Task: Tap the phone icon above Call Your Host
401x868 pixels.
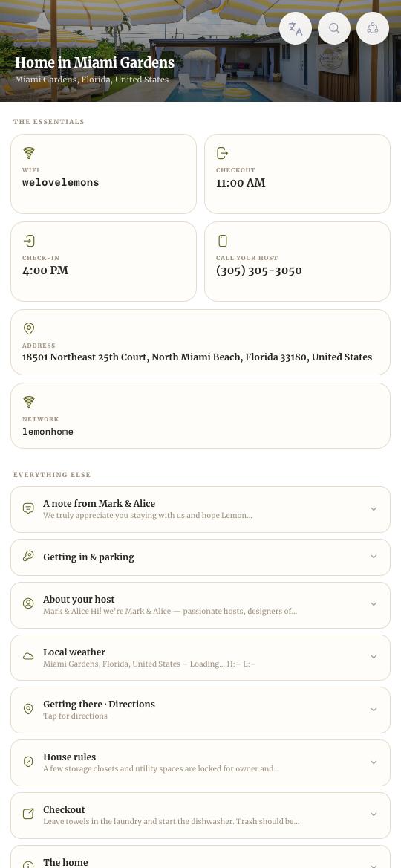Action: click(222, 241)
